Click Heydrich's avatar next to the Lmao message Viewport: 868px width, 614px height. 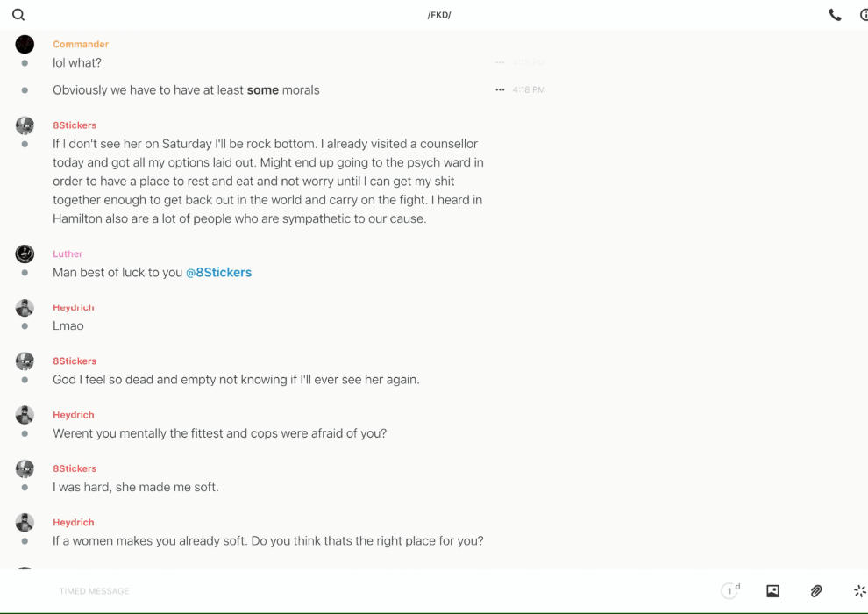click(x=25, y=308)
